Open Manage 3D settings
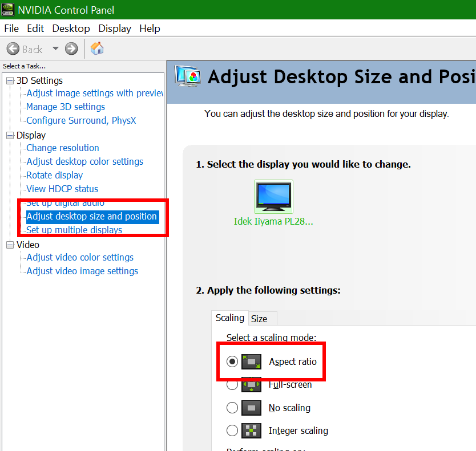The image size is (476, 451). [x=66, y=107]
